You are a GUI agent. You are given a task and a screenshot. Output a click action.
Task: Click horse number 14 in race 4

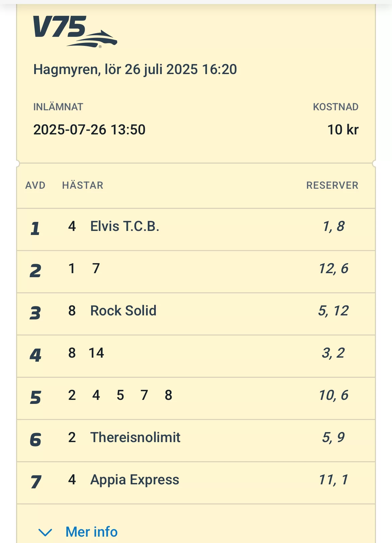click(x=96, y=353)
